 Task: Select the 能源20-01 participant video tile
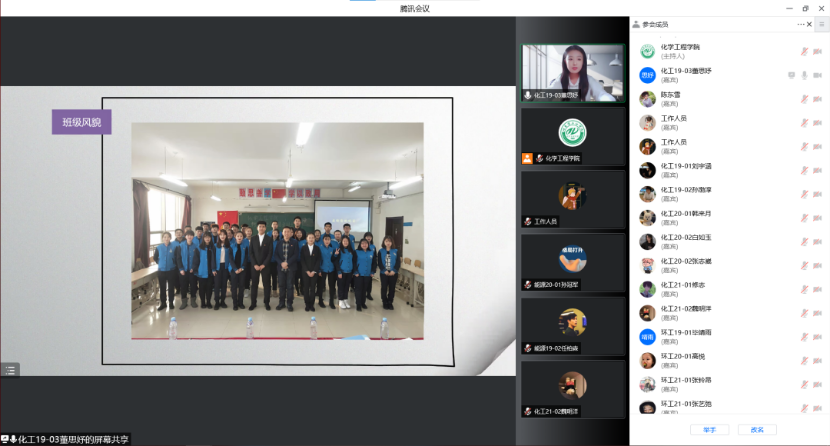point(573,263)
